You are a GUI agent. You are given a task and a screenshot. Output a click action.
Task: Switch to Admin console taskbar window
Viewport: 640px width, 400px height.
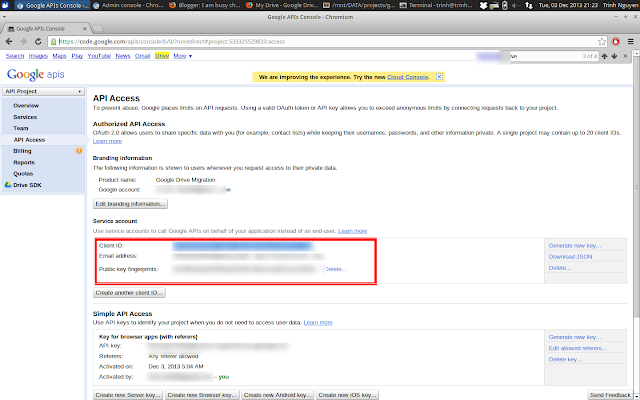click(x=128, y=5)
